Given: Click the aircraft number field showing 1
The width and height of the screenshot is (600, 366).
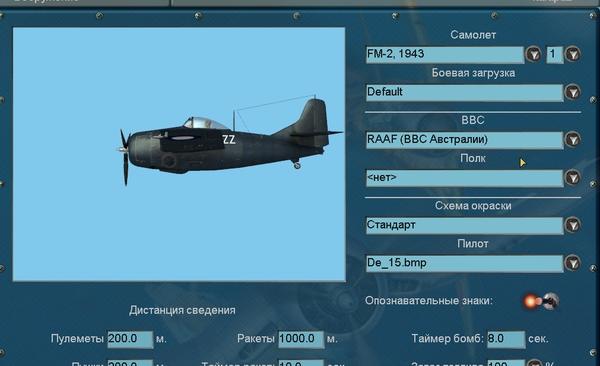Looking at the screenshot, I should 555,55.
